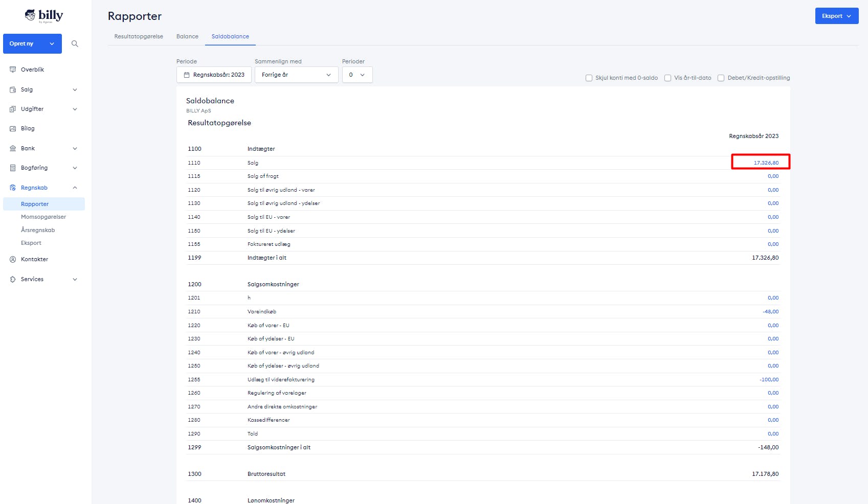Screen dimensions: 868x504
Task: Click the Bilag image icon
Action: [x=13, y=129]
